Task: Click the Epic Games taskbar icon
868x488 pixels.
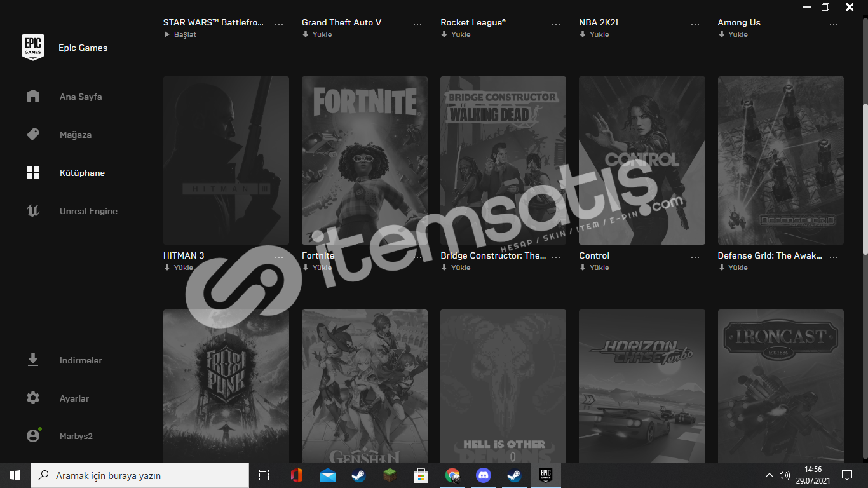Action: pyautogui.click(x=545, y=475)
